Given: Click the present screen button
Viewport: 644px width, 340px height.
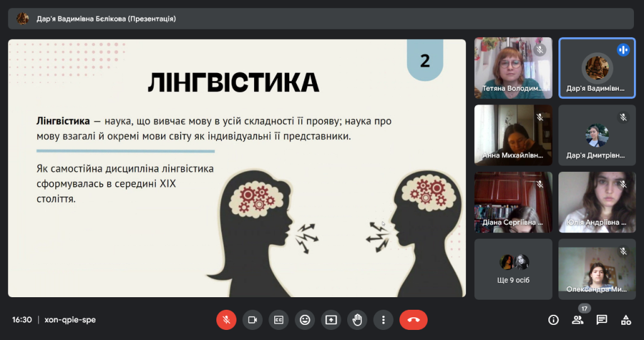Looking at the screenshot, I should 331,320.
